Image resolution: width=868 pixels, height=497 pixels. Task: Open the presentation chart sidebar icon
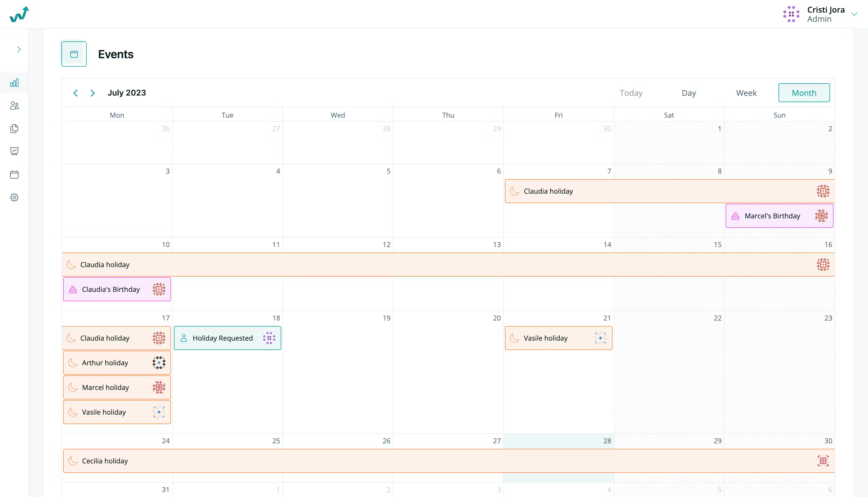click(14, 151)
